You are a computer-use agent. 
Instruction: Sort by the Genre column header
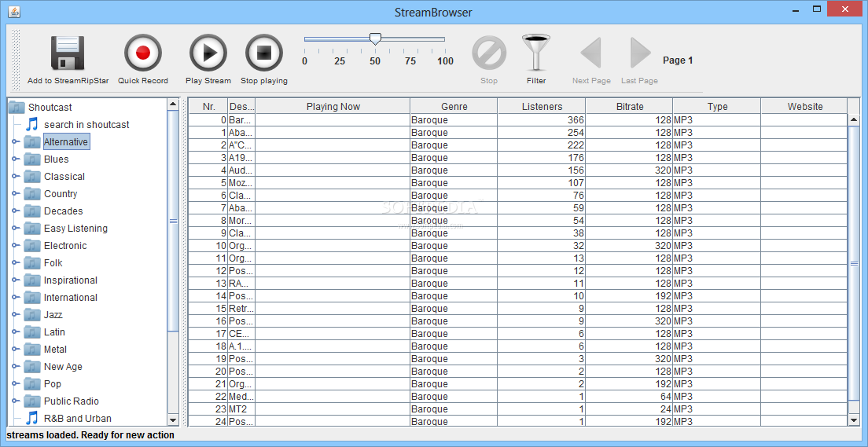454,107
